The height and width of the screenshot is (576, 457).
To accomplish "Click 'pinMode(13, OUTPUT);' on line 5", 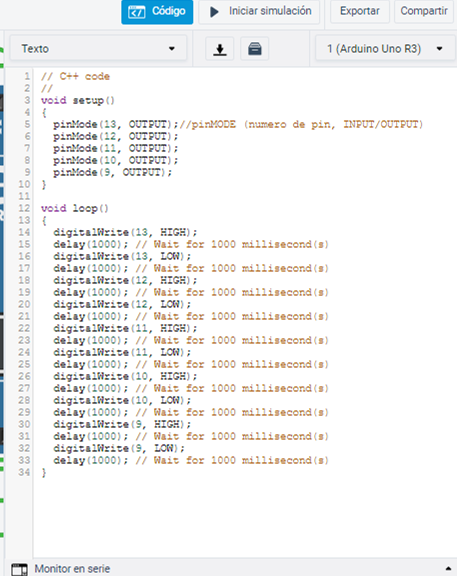I will (116, 125).
